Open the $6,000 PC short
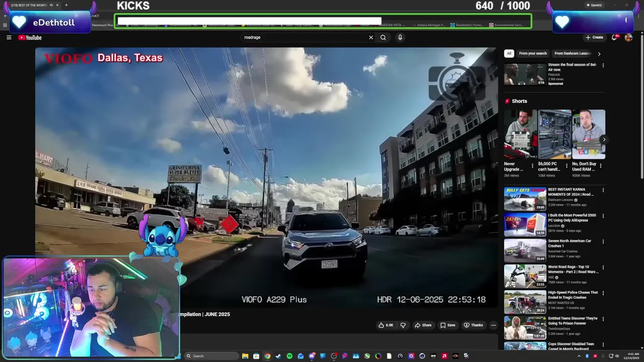The image size is (644, 362). point(554,134)
